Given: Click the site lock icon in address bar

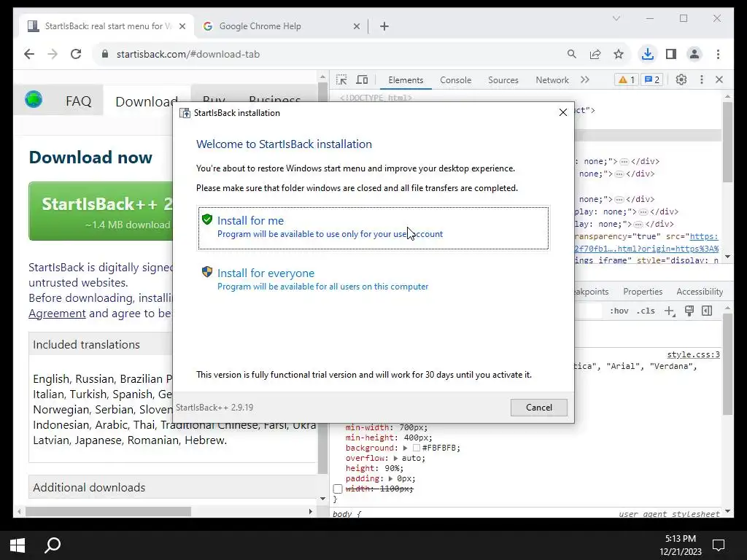Looking at the screenshot, I should coord(105,54).
